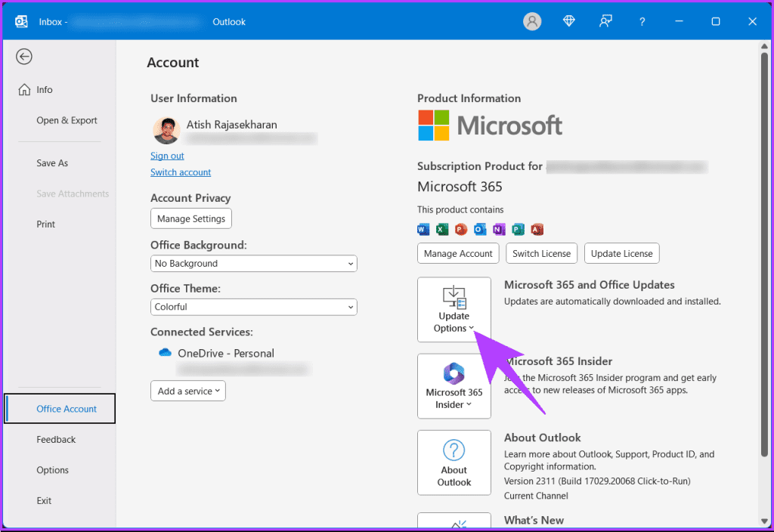Click the Access app icon
Viewport: 774px width, 532px height.
click(x=537, y=229)
